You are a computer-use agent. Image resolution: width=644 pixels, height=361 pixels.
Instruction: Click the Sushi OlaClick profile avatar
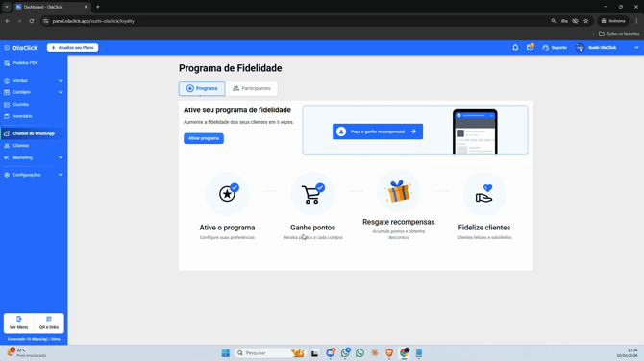click(580, 48)
